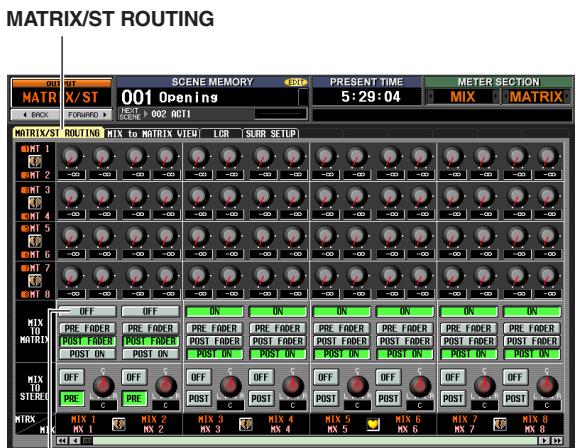The width and height of the screenshot is (576, 448).
Task: Select PRE FADER for MIX 8
Action: coord(532,328)
